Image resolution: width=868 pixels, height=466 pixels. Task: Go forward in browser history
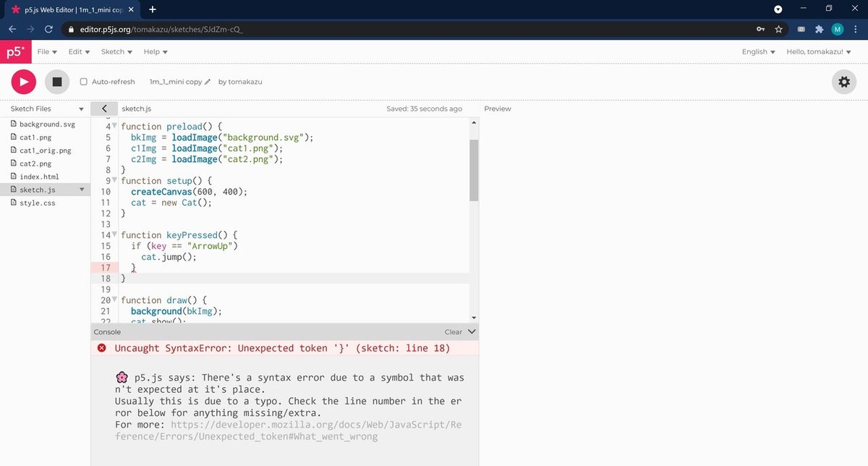[30, 30]
